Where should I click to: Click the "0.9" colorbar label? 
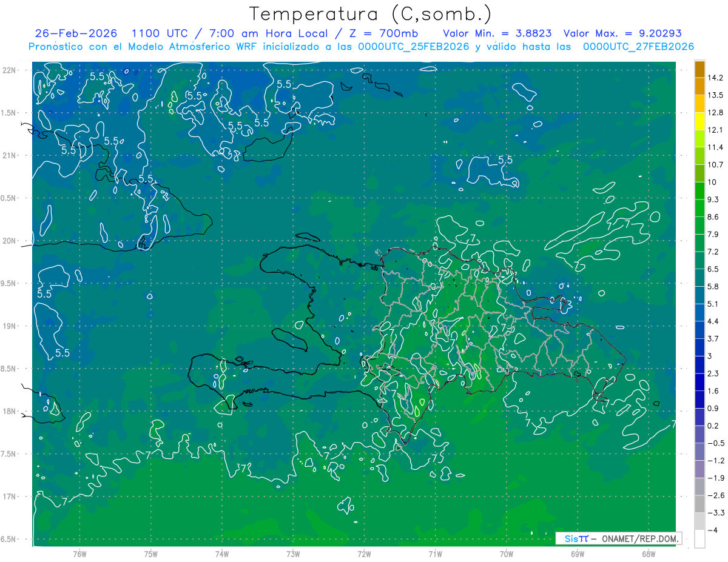click(713, 408)
